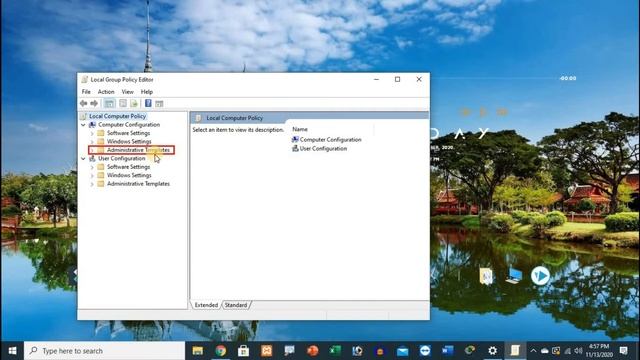Click the round play-arrow desktop dock icon
The image size is (640, 360).
[540, 276]
